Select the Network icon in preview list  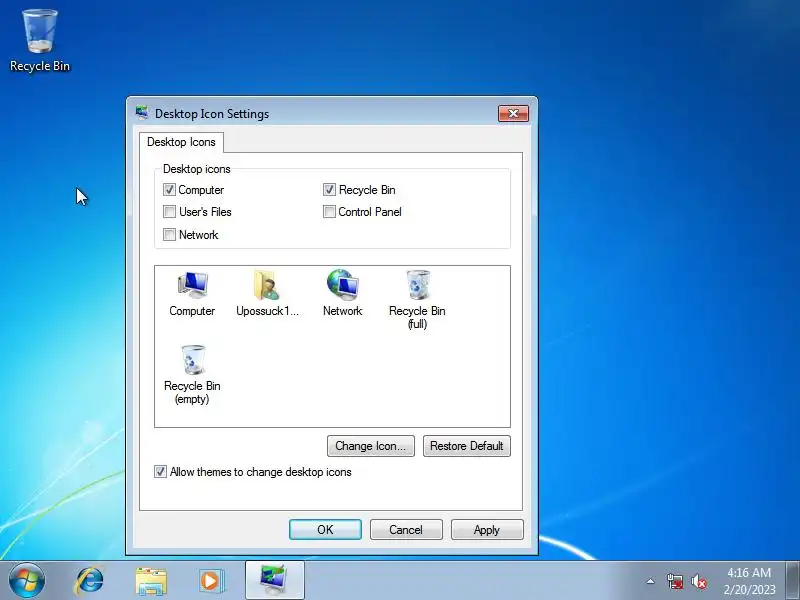(342, 293)
